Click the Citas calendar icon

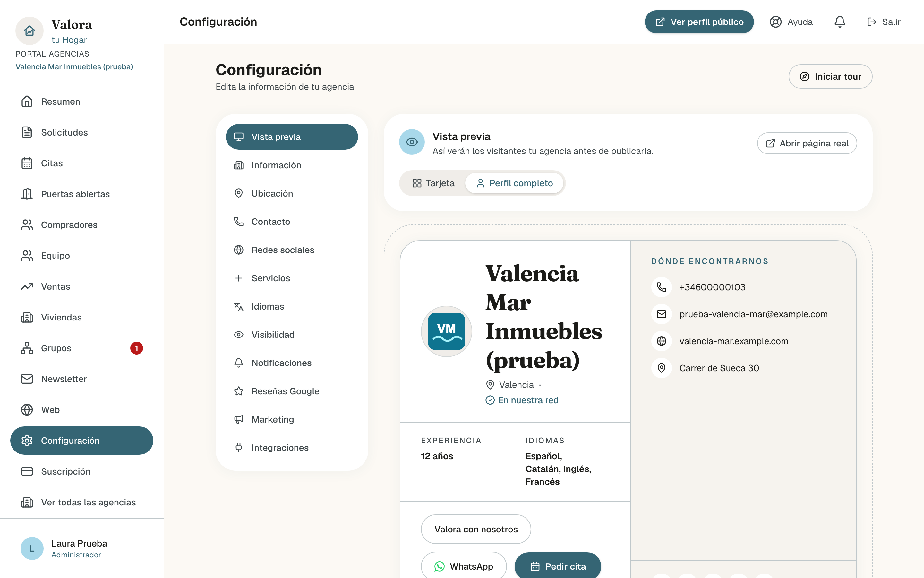pos(27,163)
